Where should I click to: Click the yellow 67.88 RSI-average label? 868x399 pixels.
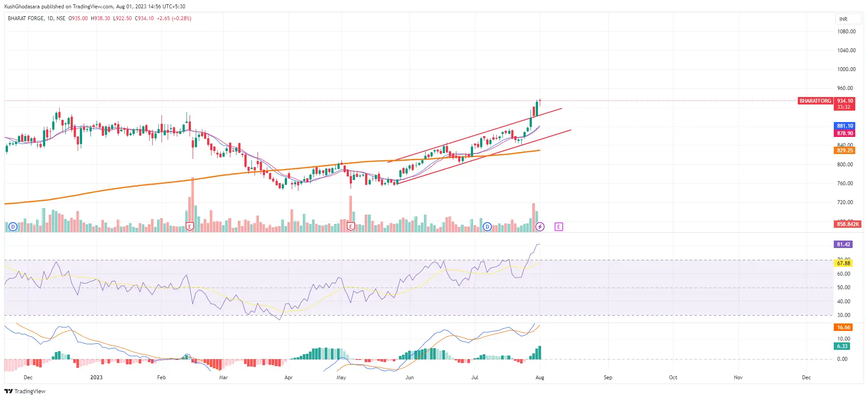[843, 263]
